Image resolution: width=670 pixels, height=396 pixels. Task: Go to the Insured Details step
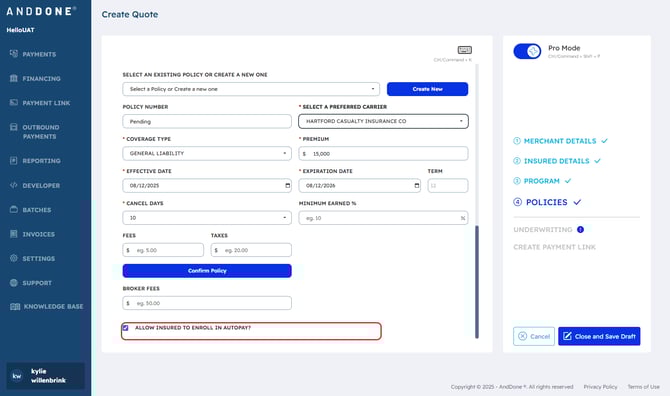click(x=556, y=161)
